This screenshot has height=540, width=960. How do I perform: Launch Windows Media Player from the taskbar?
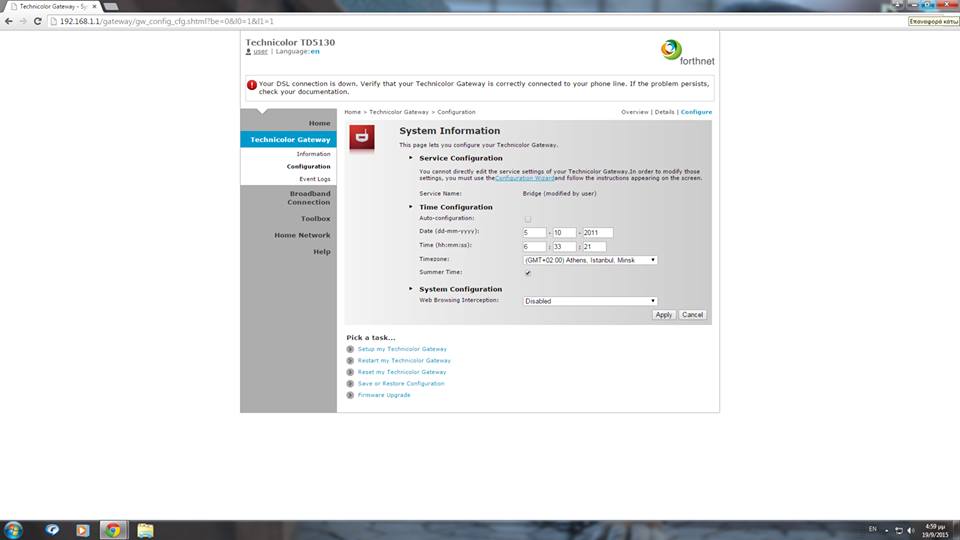[x=82, y=530]
